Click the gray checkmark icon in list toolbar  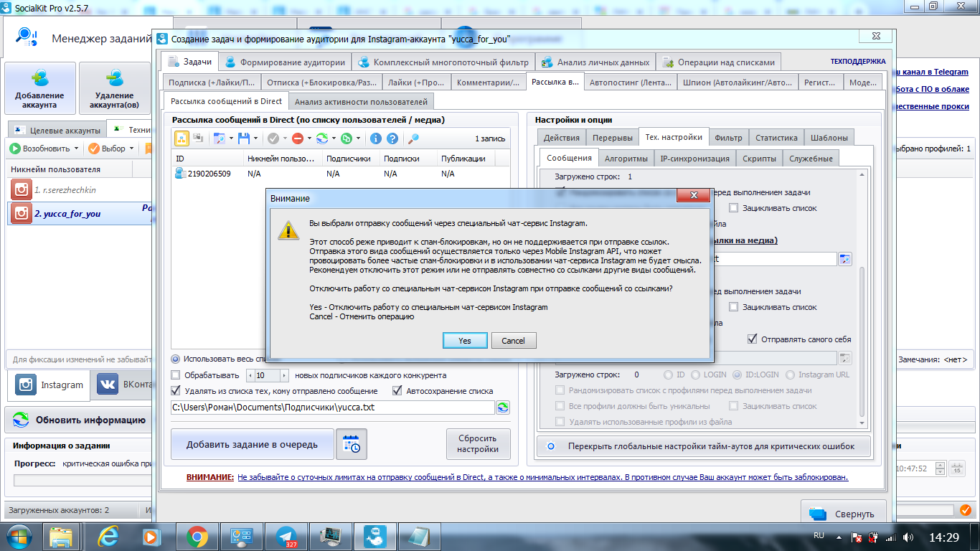click(x=273, y=138)
